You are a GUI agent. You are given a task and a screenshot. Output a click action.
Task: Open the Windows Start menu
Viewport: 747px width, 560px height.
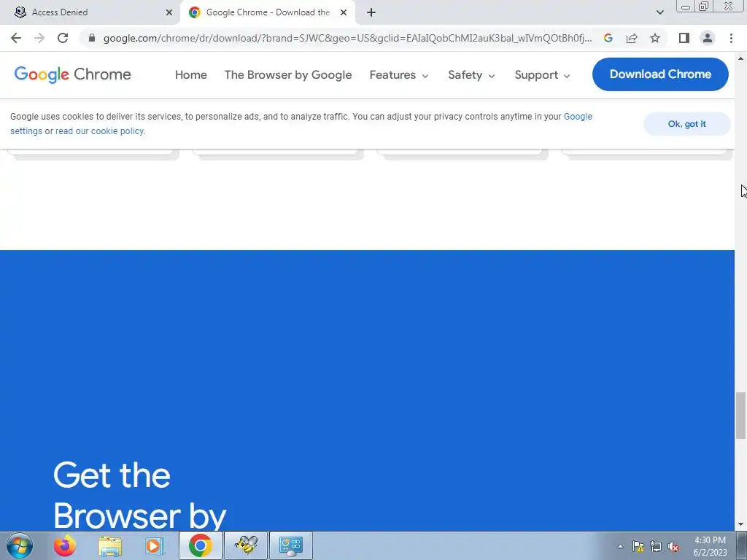pyautogui.click(x=20, y=545)
